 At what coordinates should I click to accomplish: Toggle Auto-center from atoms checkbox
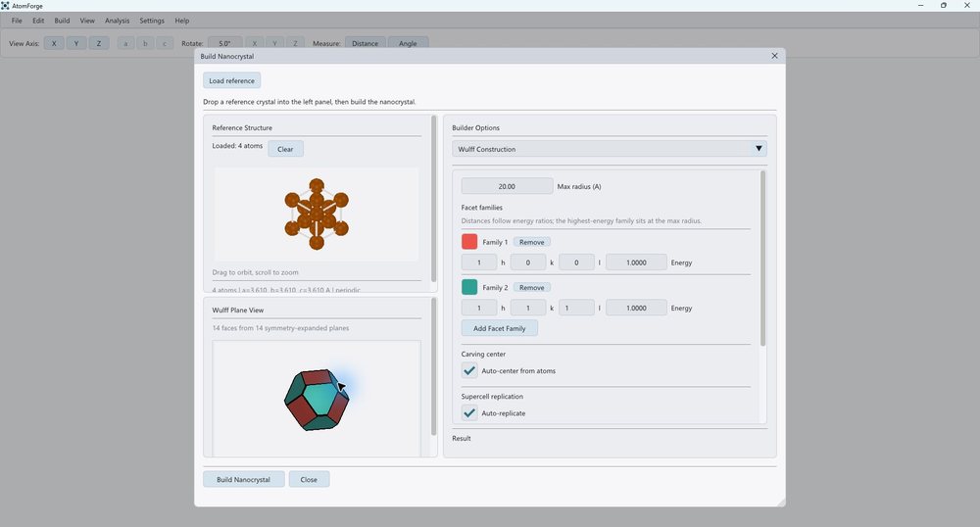[469, 371]
